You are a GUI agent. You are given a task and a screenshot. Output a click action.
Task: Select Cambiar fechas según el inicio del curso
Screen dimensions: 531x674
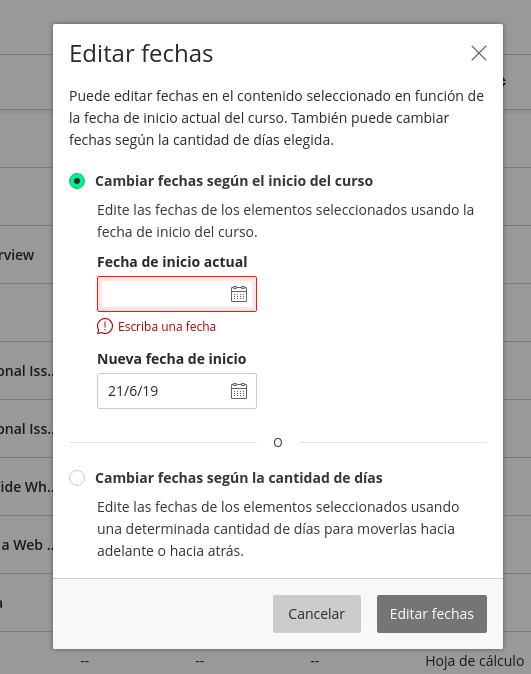click(77, 181)
